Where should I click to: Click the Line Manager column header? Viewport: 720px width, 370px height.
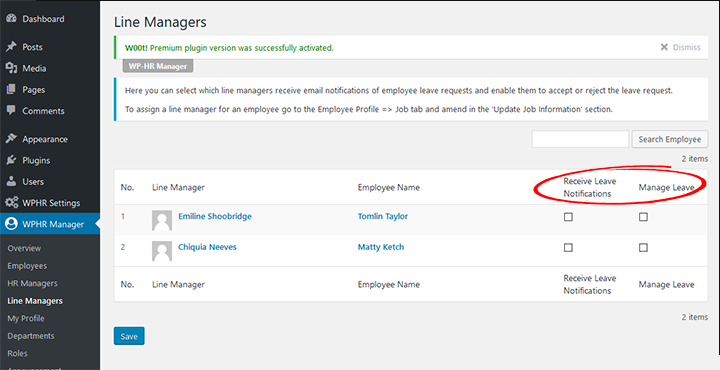(178, 187)
